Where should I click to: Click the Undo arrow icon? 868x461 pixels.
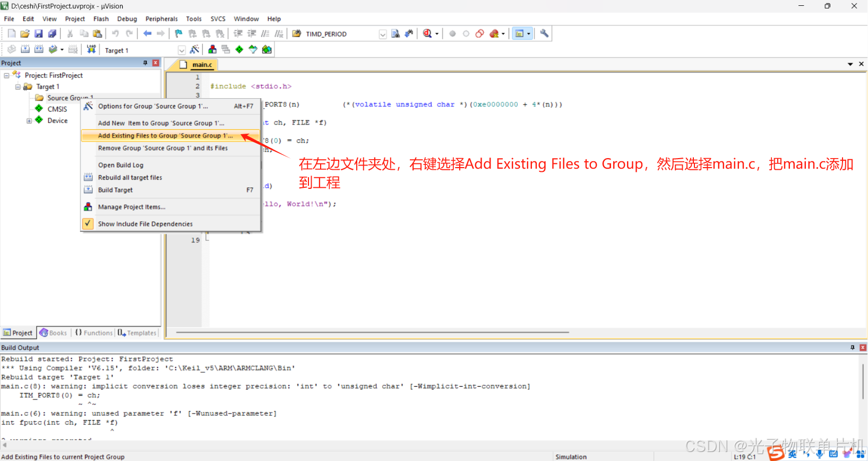click(x=115, y=33)
